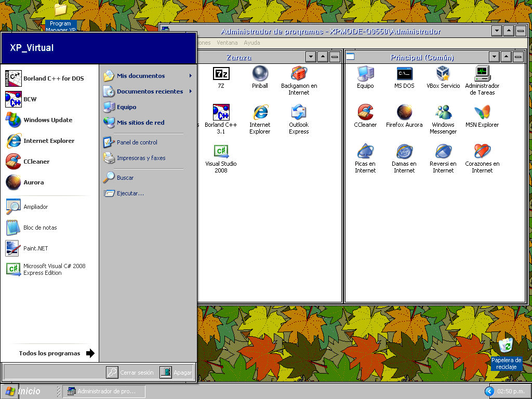Open the Papelera de reciclaje on the desktop
The height and width of the screenshot is (399, 532).
506,345
